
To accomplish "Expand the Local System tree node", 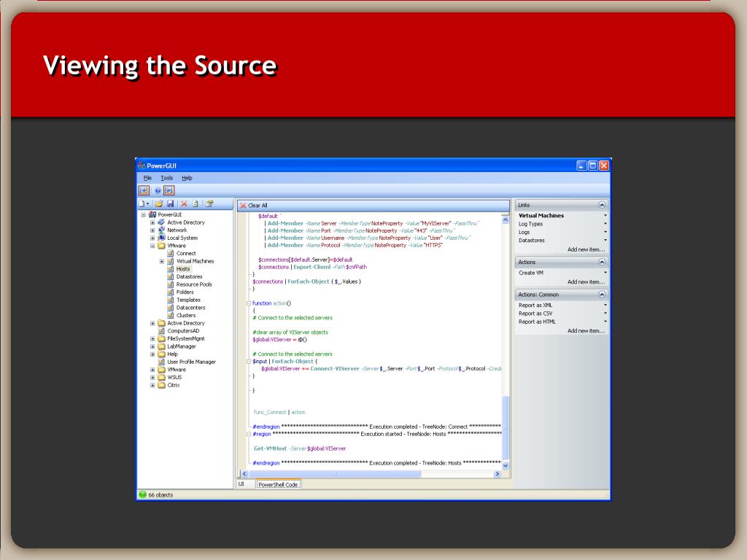I will click(x=152, y=238).
